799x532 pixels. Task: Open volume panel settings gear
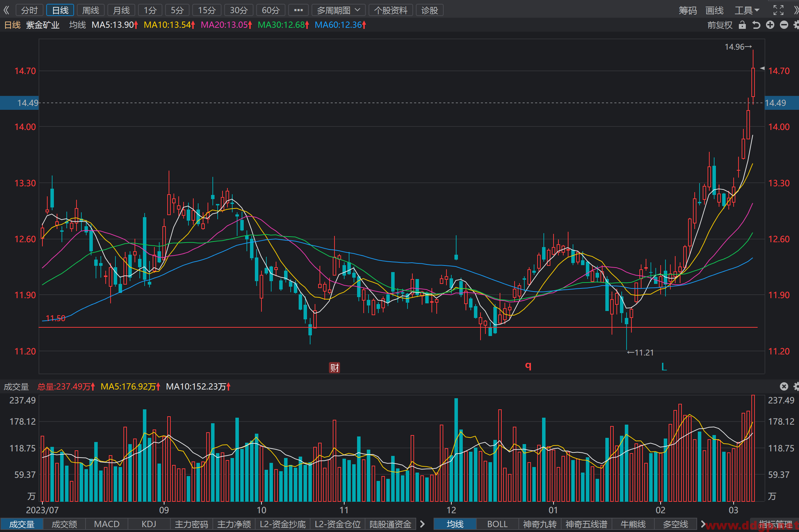tap(796, 386)
